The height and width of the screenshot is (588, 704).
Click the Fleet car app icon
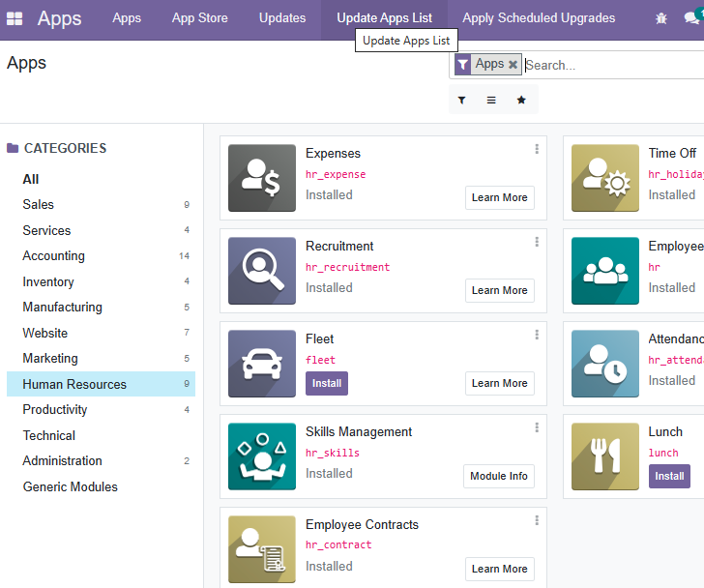pyautogui.click(x=262, y=364)
